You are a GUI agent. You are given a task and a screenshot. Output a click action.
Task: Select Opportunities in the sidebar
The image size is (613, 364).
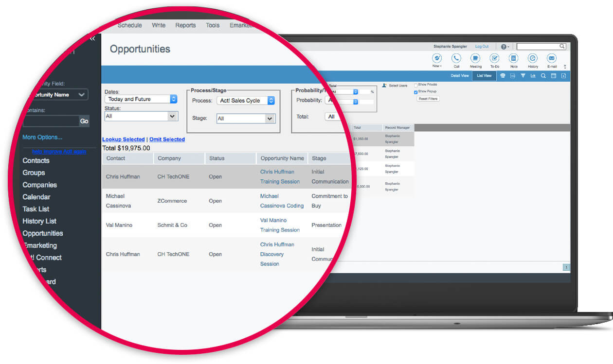(x=43, y=233)
